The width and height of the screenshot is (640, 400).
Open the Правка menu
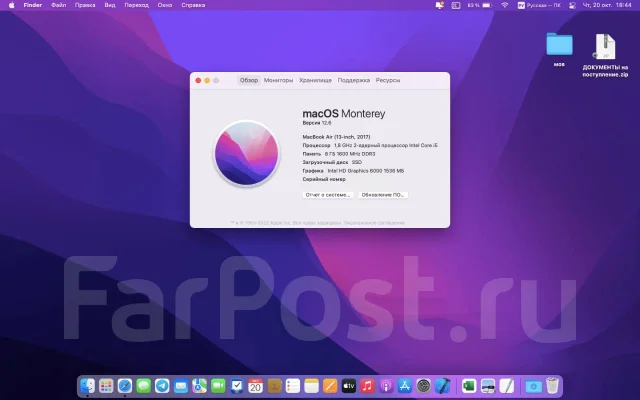click(85, 5)
